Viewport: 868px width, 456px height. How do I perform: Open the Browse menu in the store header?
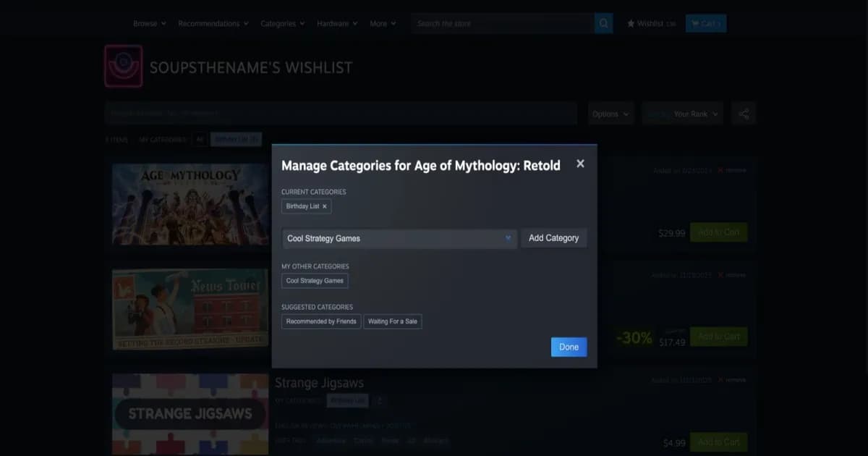[150, 24]
